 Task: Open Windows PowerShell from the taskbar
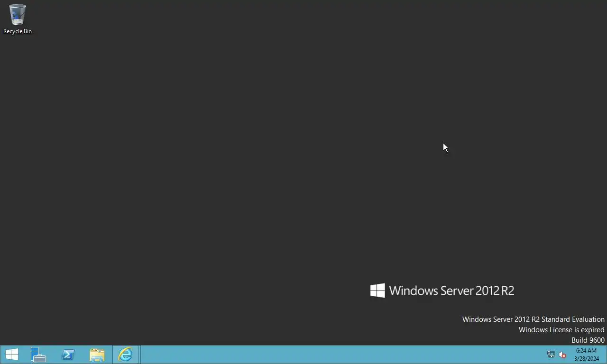[x=68, y=355]
